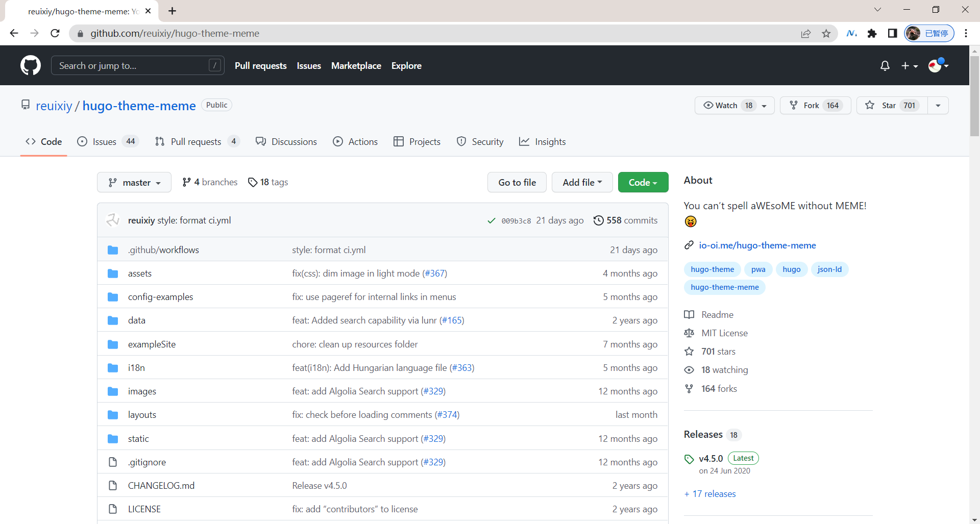Open the exampleSite folder
This screenshot has height=524, width=980.
click(152, 344)
